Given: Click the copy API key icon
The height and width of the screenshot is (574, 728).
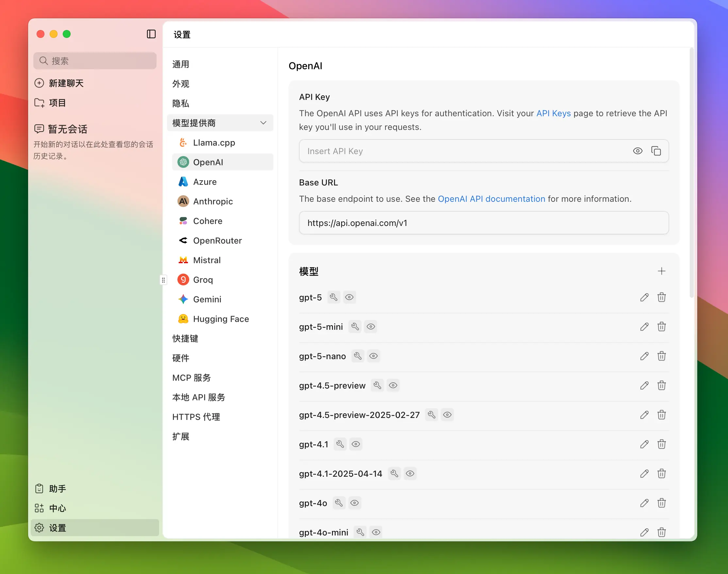Looking at the screenshot, I should tap(656, 151).
